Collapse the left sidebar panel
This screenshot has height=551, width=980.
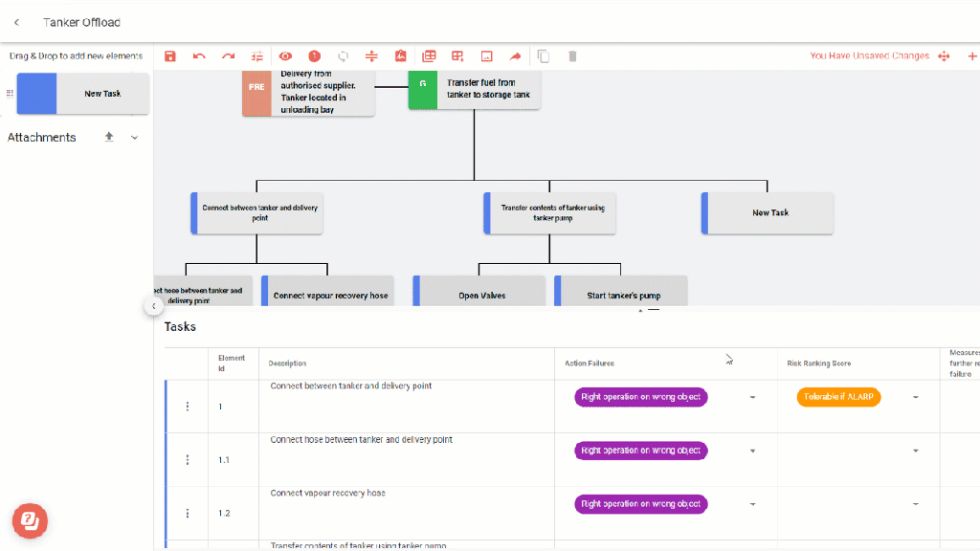(x=153, y=306)
